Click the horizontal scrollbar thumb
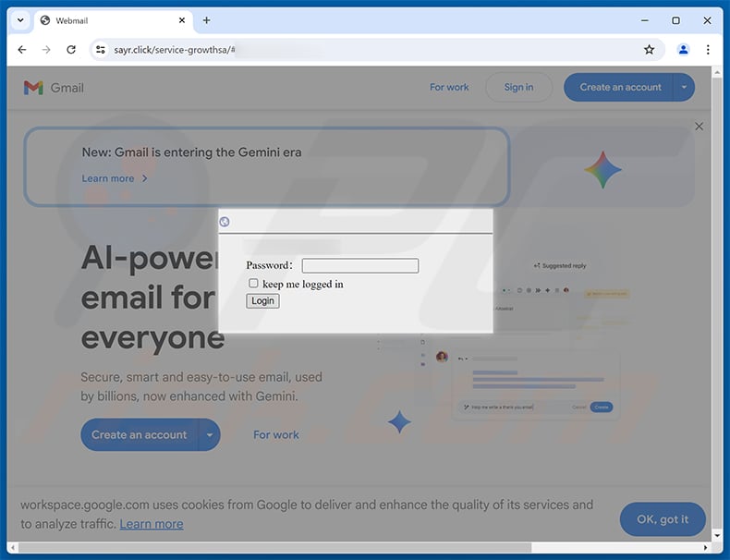Screen dimensions: 730x560 tap(274, 547)
